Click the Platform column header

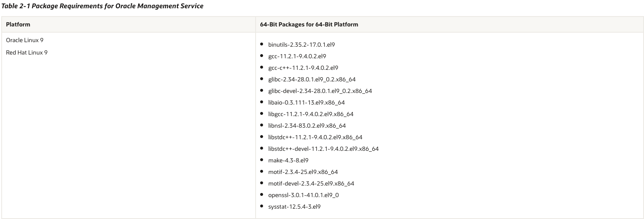18,24
